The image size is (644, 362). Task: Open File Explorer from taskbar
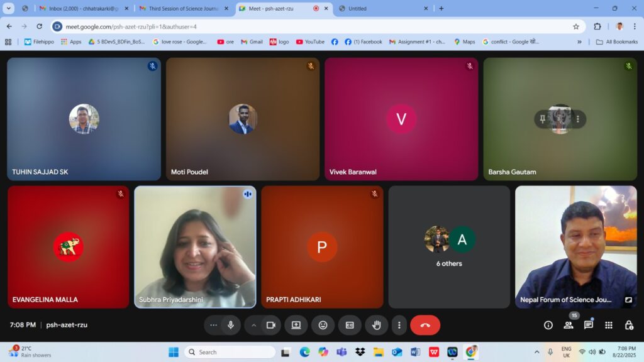[378, 352]
